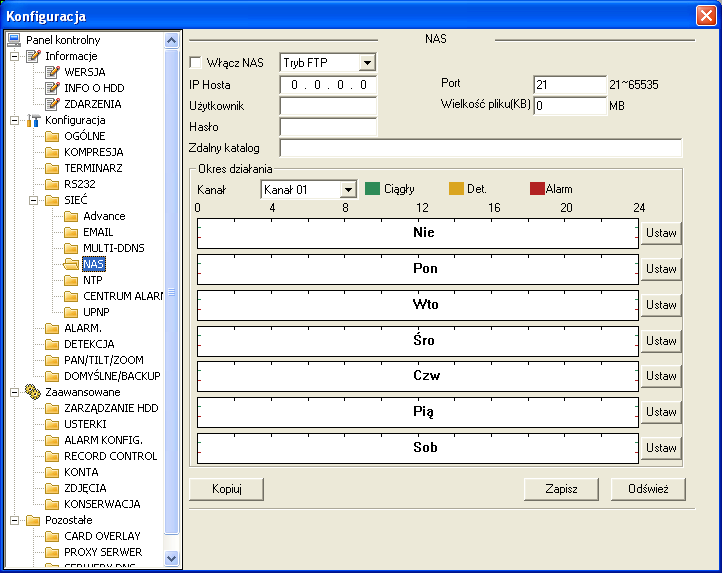Viewport: 722px width, 573px height.
Task: Click the TERMINARZ folder icon
Action: pos(52,168)
